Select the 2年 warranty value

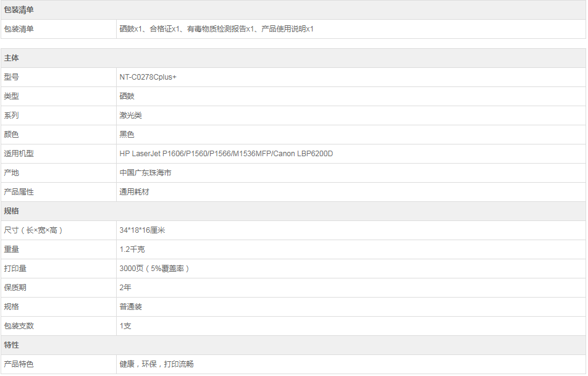click(125, 288)
